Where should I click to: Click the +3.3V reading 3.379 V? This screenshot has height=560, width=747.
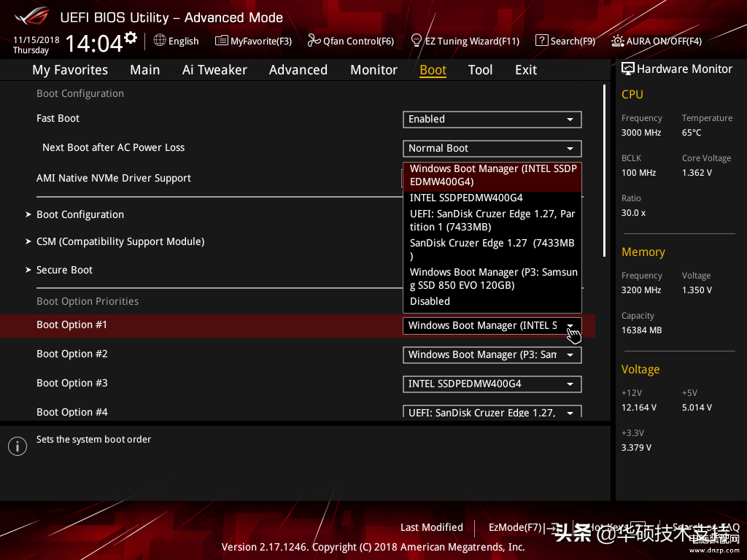[636, 448]
